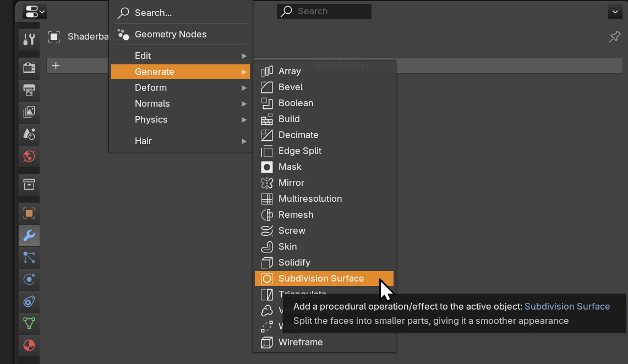Expand the Generate submenu

click(x=181, y=71)
